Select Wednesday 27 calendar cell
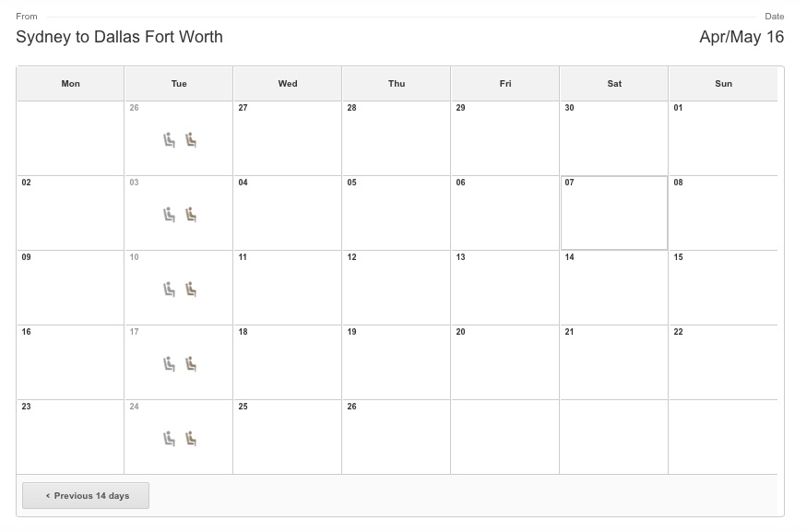 pyautogui.click(x=287, y=138)
